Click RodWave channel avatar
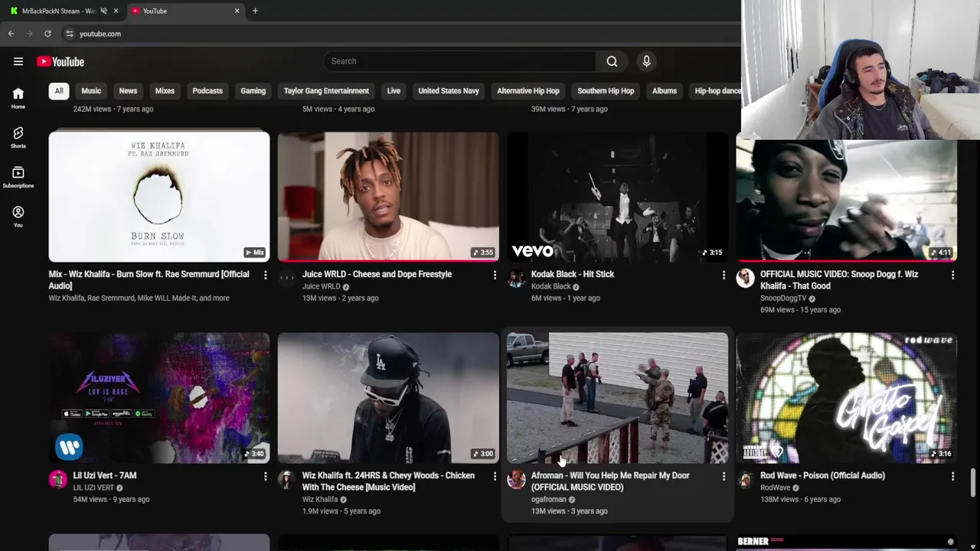The image size is (980, 551). coord(745,479)
